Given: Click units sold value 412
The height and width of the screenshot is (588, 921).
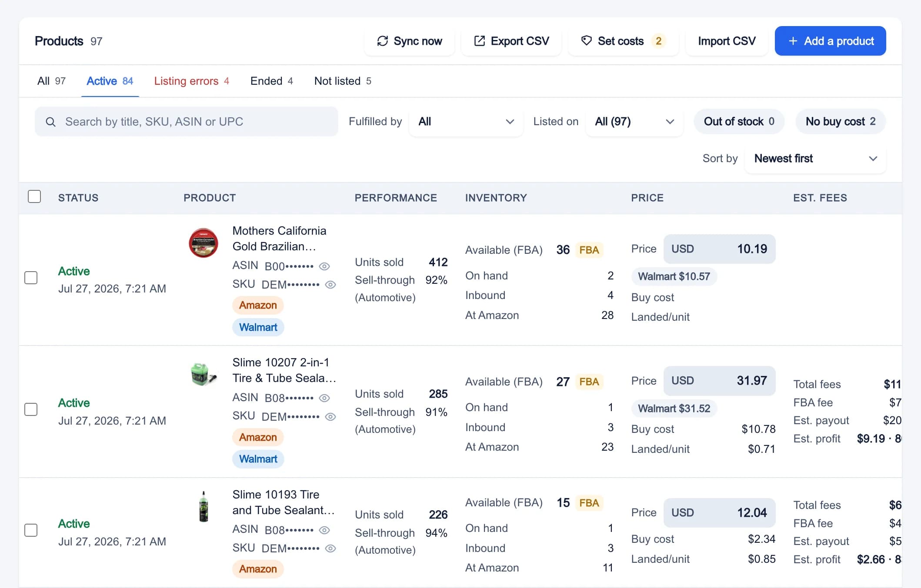Looking at the screenshot, I should tap(438, 262).
